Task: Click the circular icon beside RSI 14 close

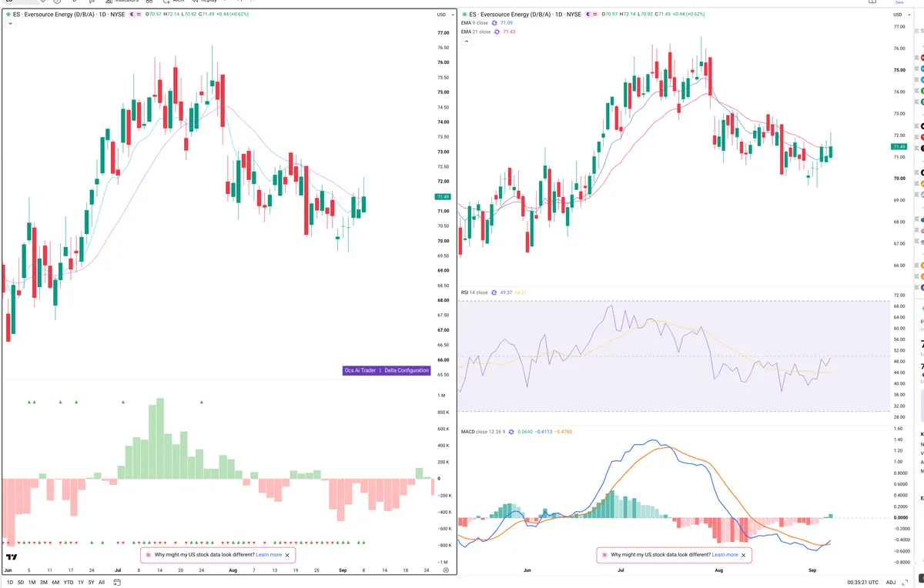Action: coord(494,292)
